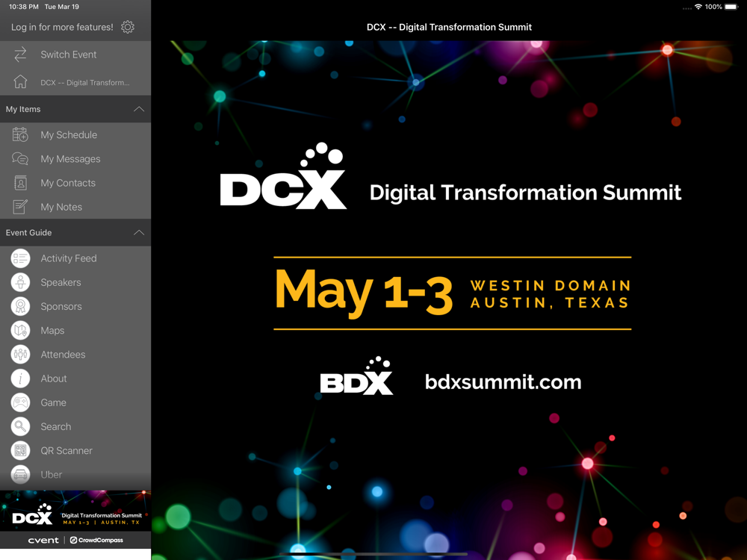This screenshot has height=560, width=747.
Task: Collapse the Event Guide section chevron
Action: coord(139,232)
